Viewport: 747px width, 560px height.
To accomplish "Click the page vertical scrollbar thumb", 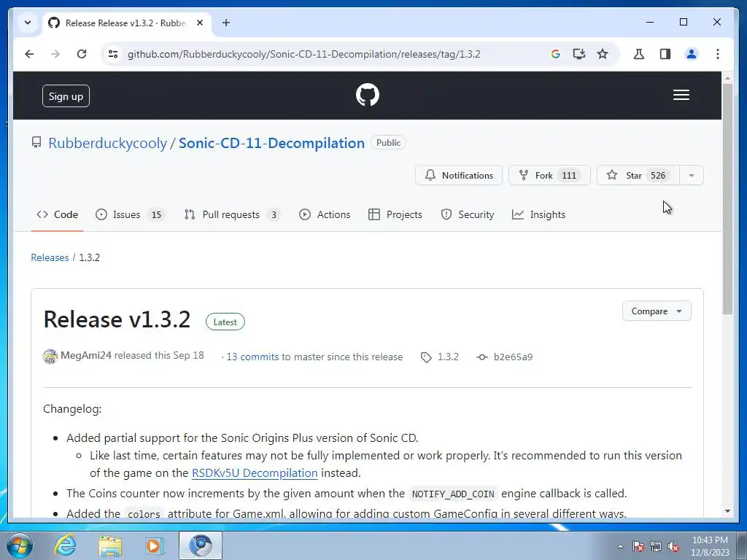I will coord(727,198).
